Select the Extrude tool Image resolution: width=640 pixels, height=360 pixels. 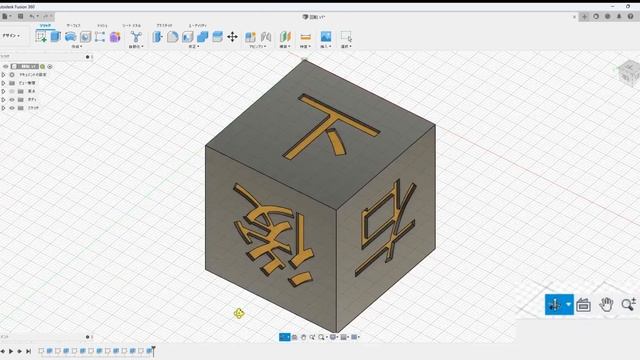pos(56,37)
